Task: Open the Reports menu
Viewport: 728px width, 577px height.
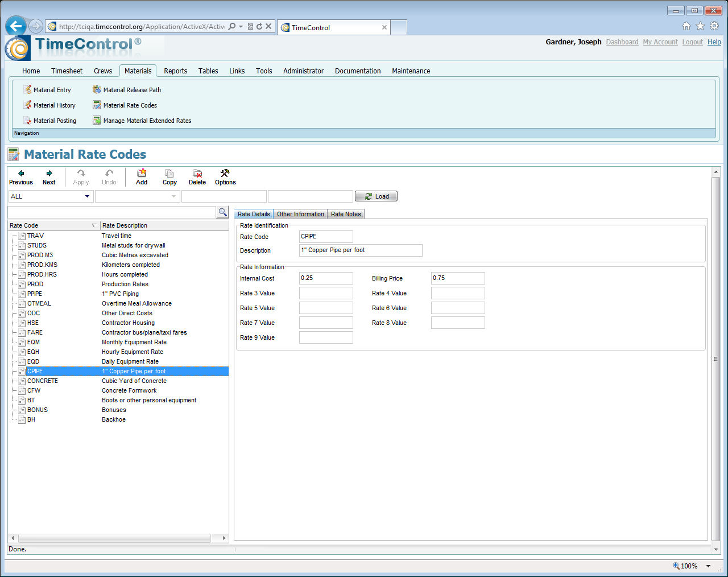Action: (x=175, y=71)
